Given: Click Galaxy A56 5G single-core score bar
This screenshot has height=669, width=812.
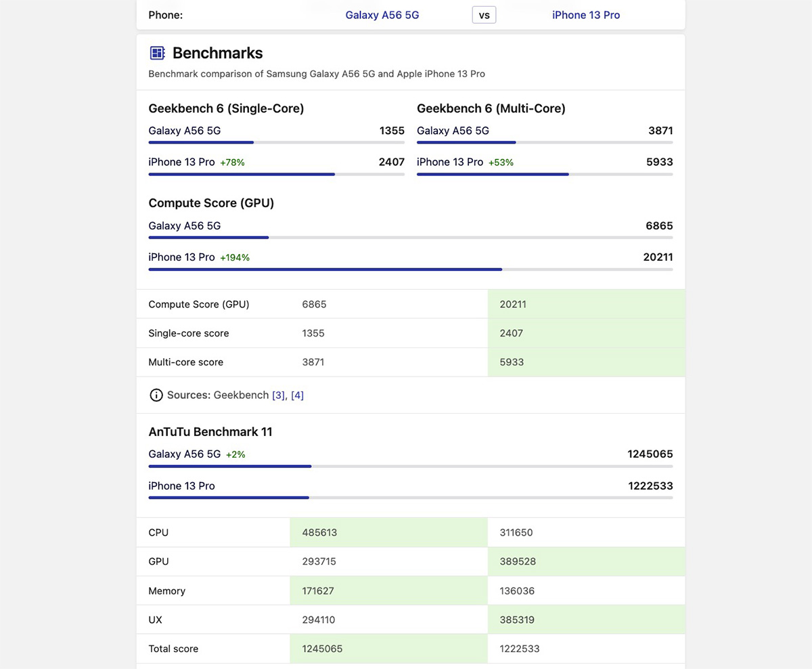Looking at the screenshot, I should tap(201, 142).
